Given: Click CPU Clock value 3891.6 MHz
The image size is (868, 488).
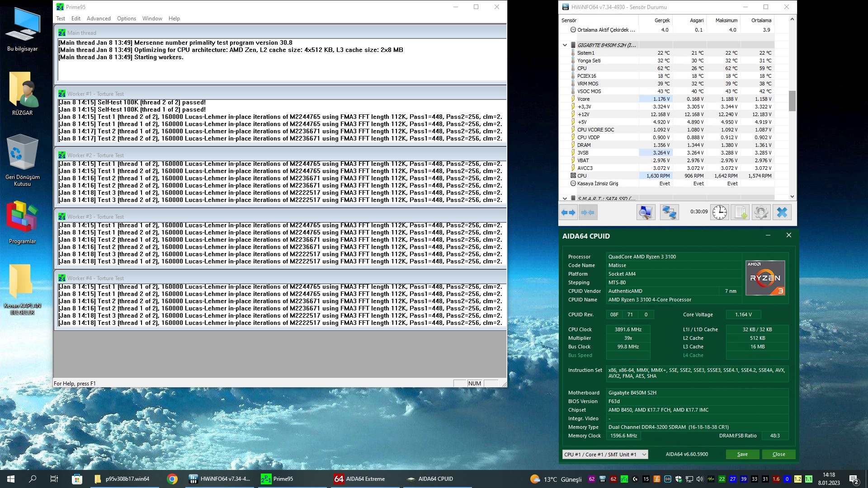Looking at the screenshot, I should (628, 329).
